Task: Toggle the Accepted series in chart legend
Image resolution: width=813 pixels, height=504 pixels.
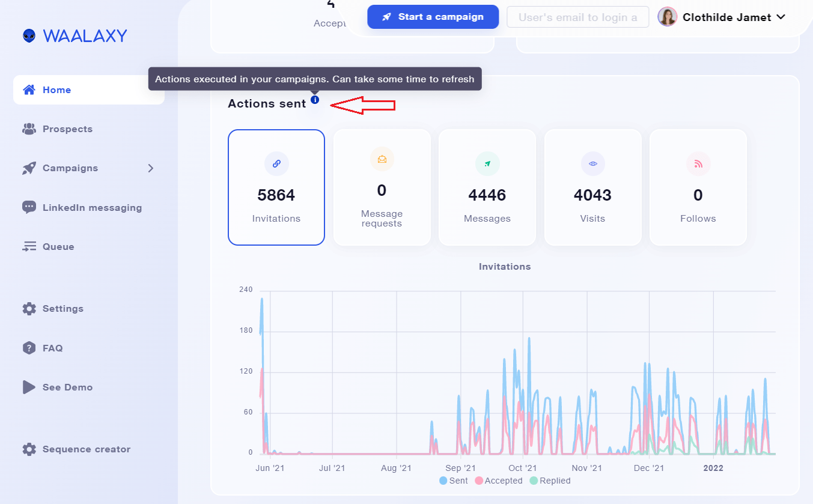Action: (499, 481)
